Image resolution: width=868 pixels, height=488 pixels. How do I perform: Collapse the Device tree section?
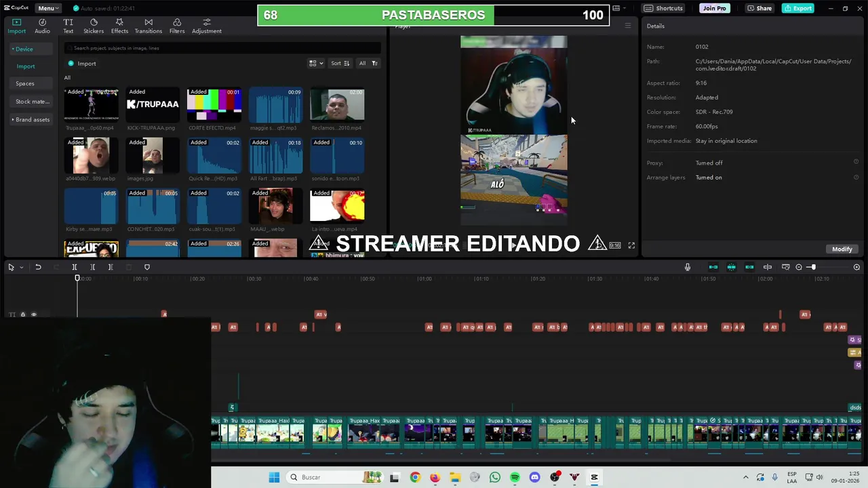tap(12, 49)
